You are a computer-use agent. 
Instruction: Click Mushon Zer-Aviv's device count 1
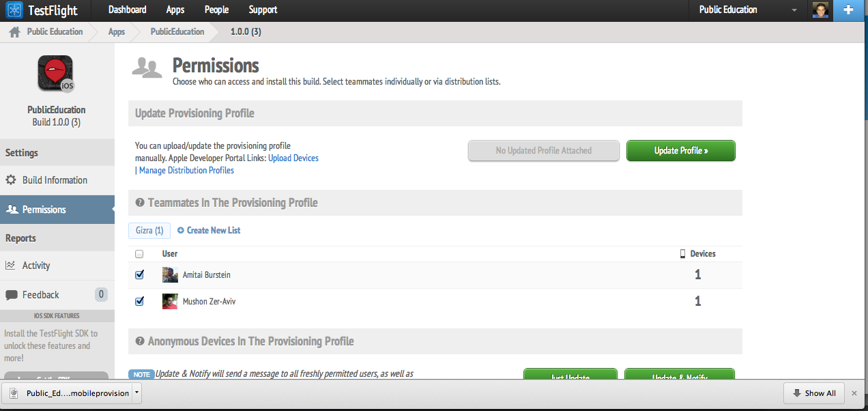tap(697, 301)
